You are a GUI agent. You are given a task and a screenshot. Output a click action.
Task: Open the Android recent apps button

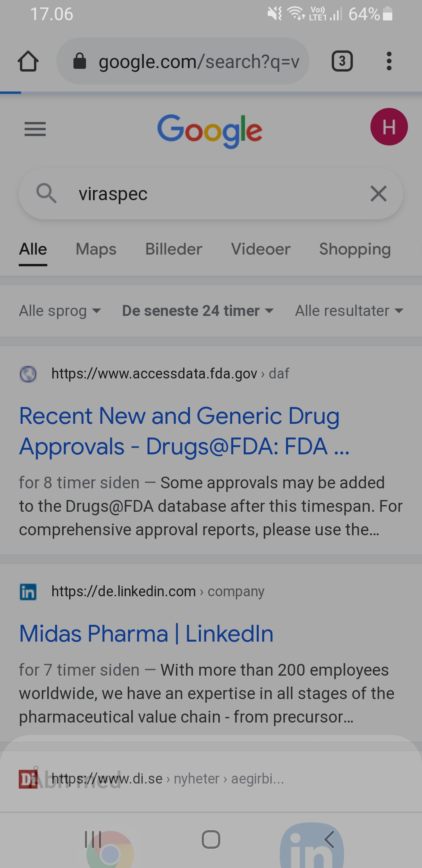(93, 839)
